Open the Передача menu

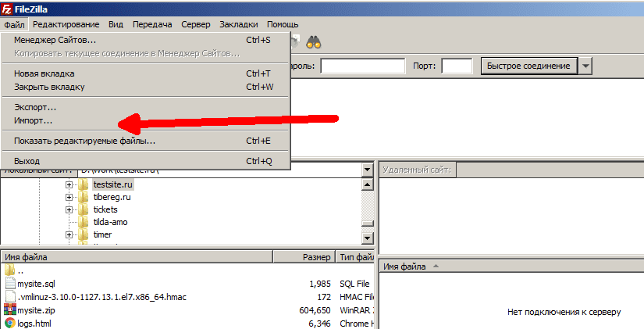click(x=152, y=25)
